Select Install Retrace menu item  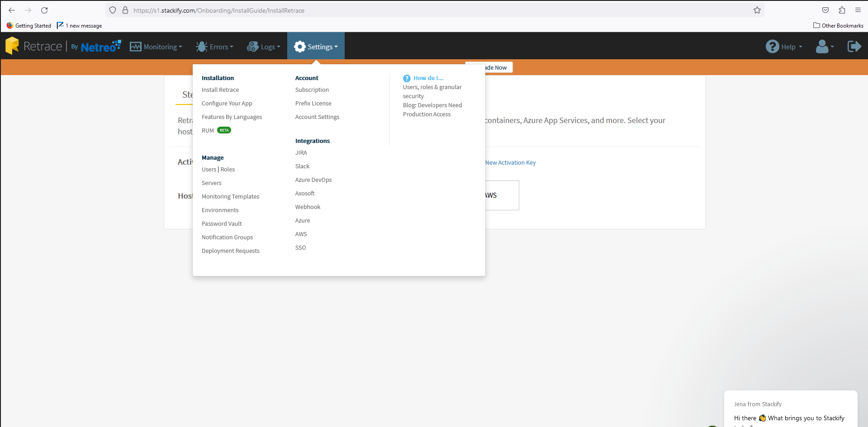click(x=220, y=90)
